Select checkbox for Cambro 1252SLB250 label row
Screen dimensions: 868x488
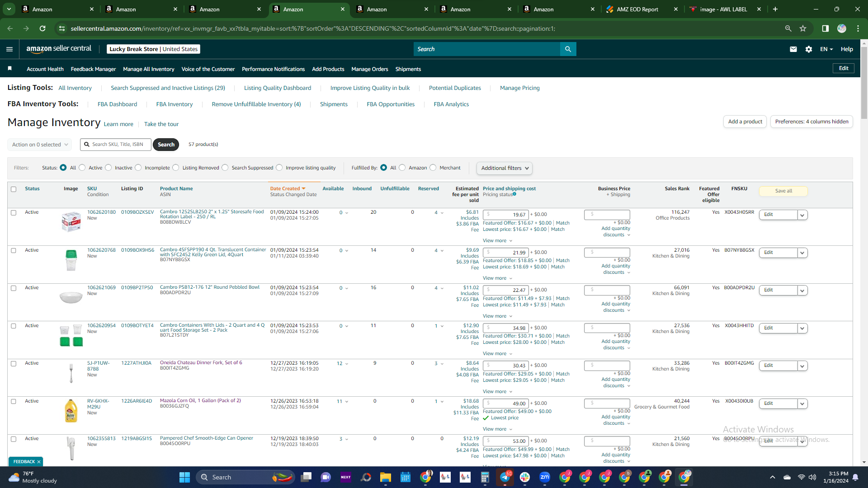14,213
